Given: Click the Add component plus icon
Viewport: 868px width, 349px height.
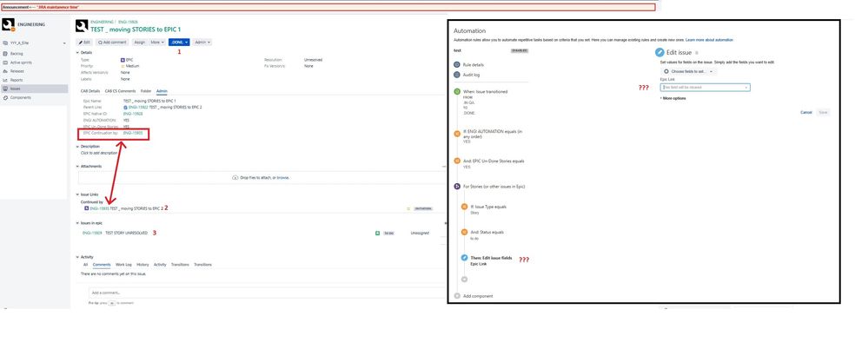Looking at the screenshot, I should pyautogui.click(x=457, y=296).
